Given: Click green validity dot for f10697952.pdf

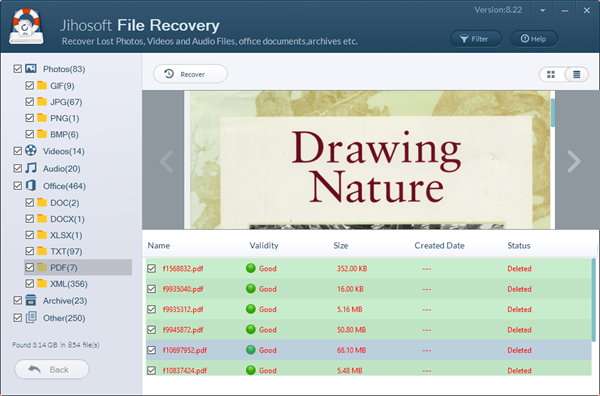Looking at the screenshot, I should [x=251, y=350].
